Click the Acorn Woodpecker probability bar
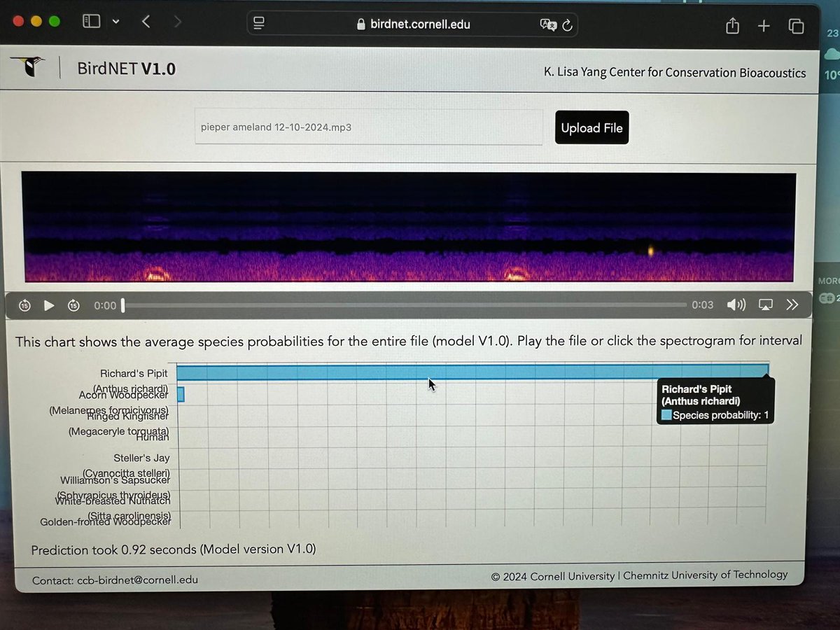The width and height of the screenshot is (840, 630). 181,395
